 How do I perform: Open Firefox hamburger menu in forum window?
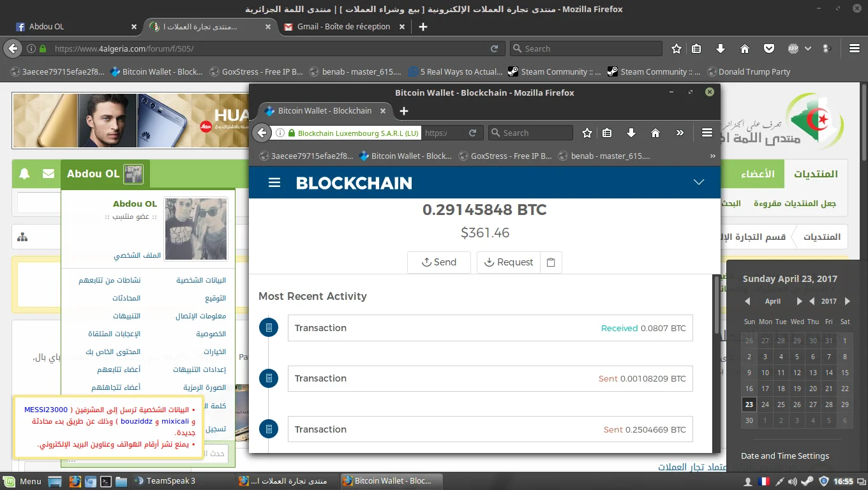855,48
